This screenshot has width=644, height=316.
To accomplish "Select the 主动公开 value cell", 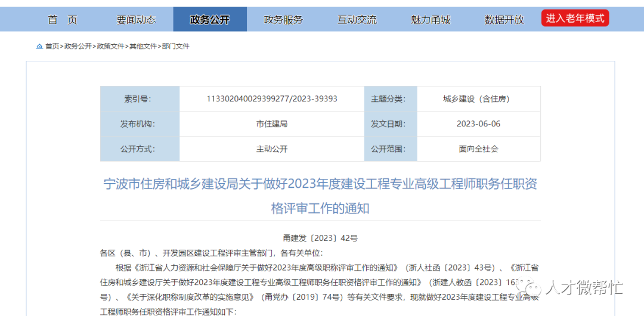I will tap(272, 148).
